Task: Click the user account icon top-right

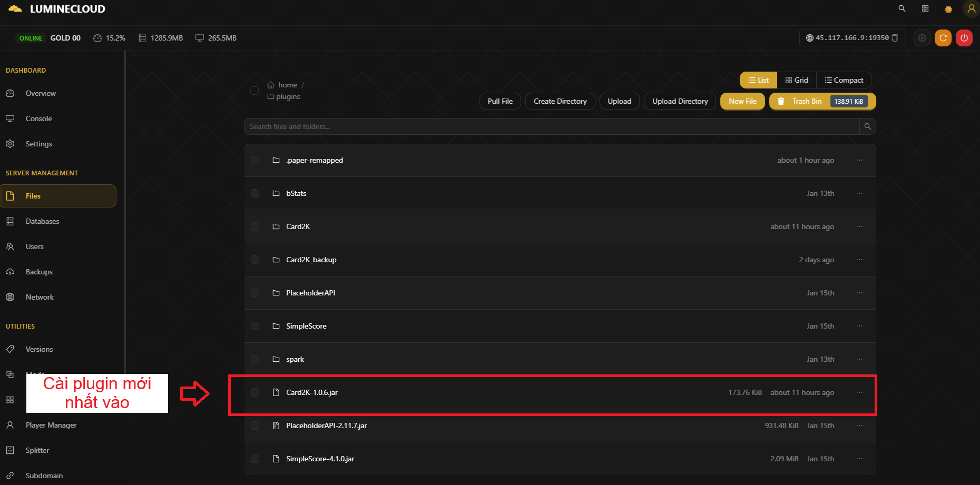Action: (971, 8)
